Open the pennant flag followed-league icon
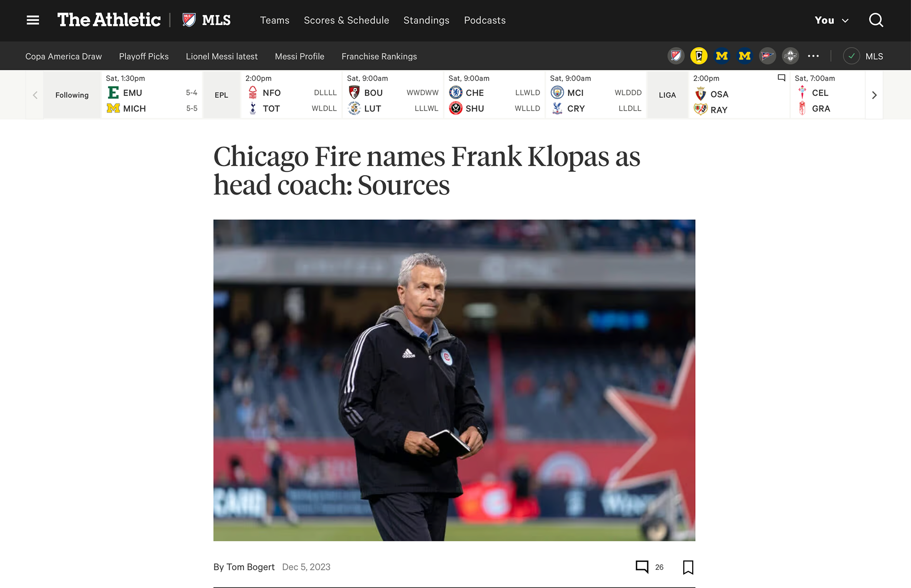911x588 pixels. [767, 56]
